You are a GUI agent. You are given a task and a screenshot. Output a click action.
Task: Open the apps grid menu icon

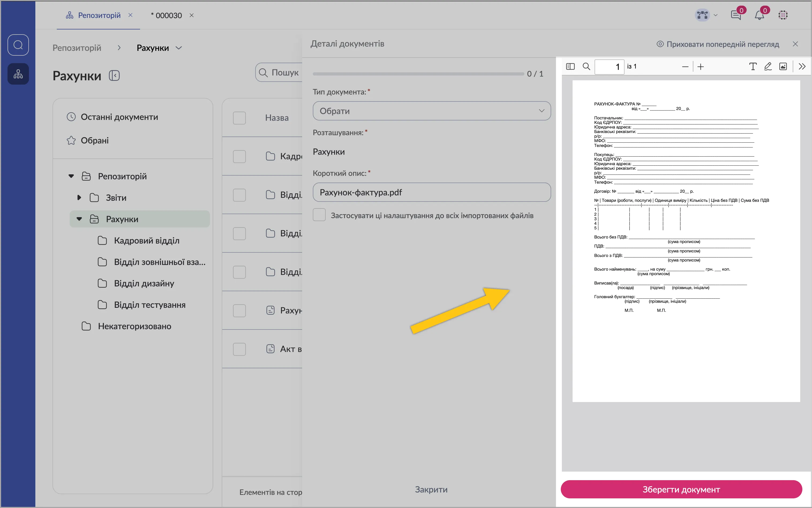[x=783, y=15]
